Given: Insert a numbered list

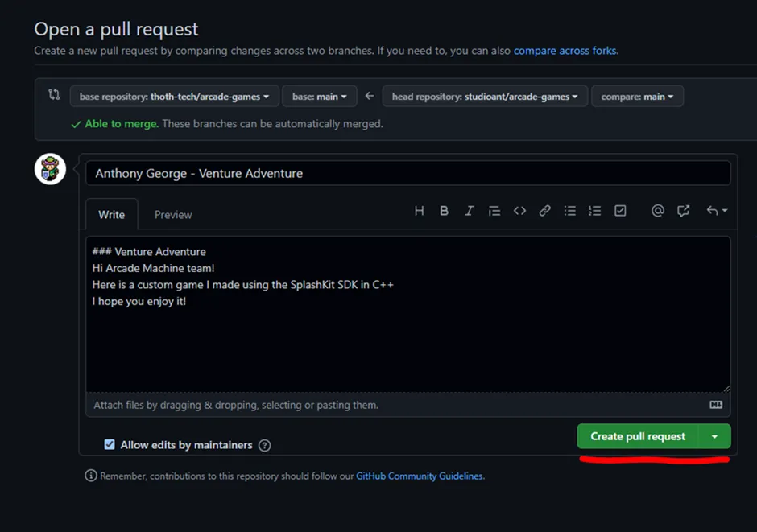Looking at the screenshot, I should point(595,211).
